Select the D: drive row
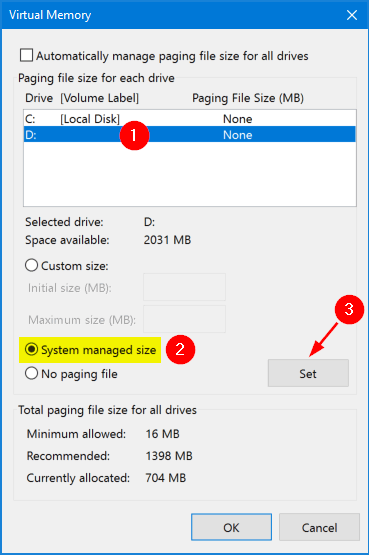 [190, 135]
